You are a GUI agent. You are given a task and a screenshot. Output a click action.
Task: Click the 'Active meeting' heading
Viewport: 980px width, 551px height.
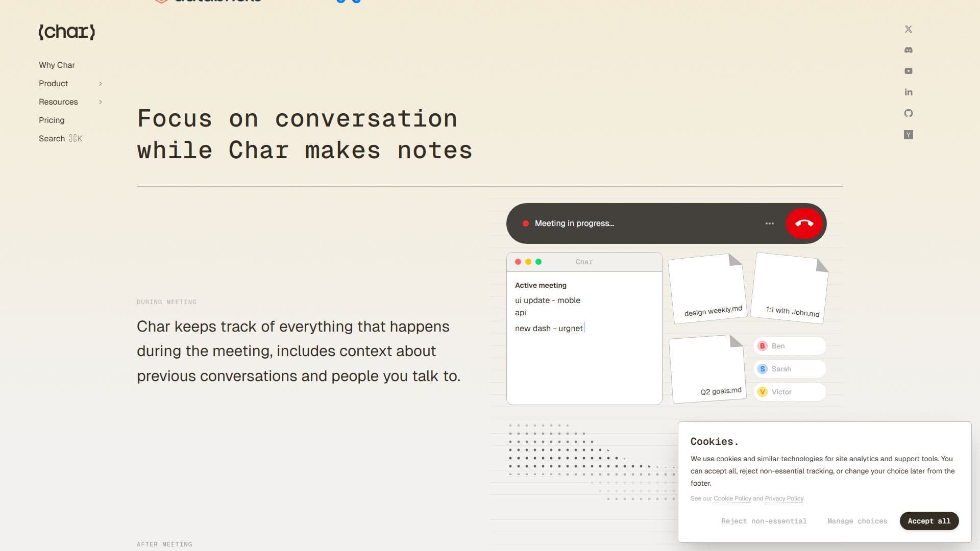click(541, 285)
